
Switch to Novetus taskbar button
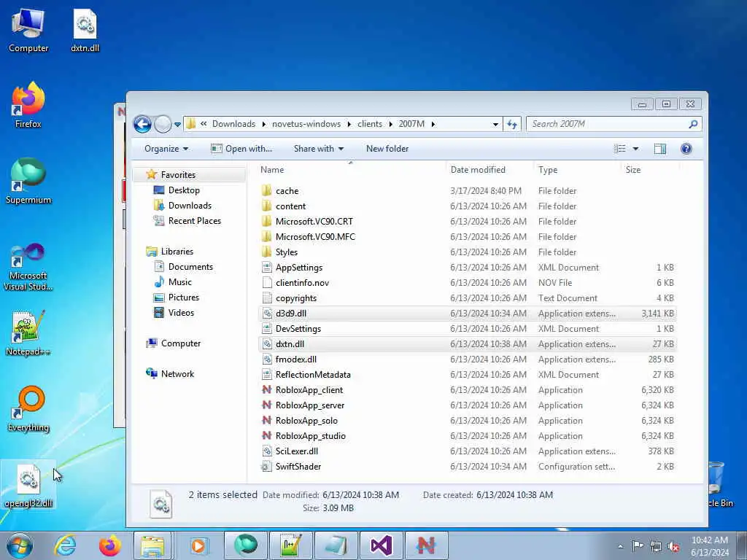coord(426,545)
